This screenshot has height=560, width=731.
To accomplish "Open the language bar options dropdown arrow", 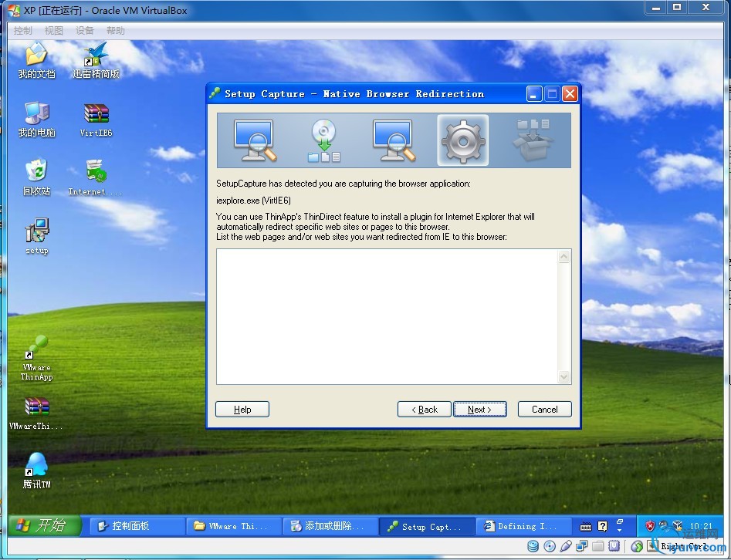I will [620, 531].
